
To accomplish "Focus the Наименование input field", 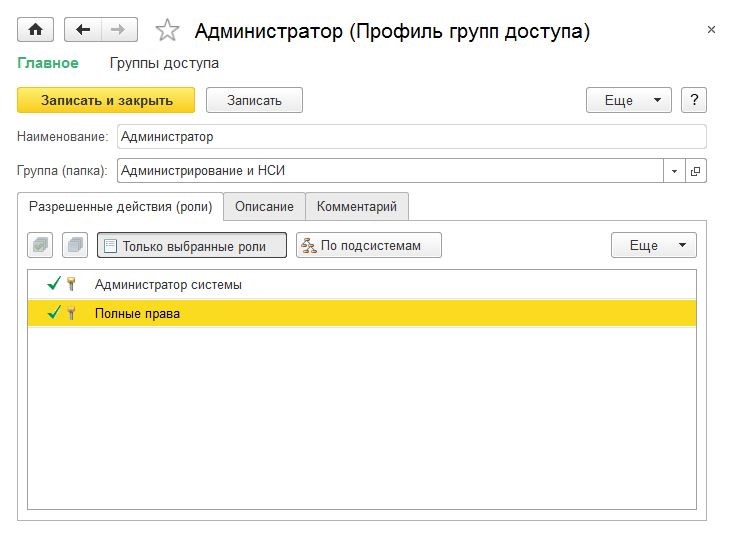I will (x=412, y=136).
